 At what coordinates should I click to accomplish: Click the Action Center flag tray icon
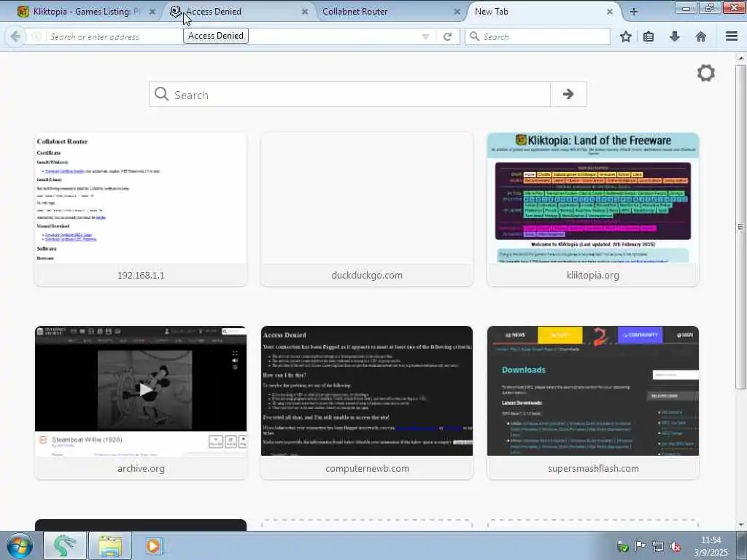click(x=640, y=546)
